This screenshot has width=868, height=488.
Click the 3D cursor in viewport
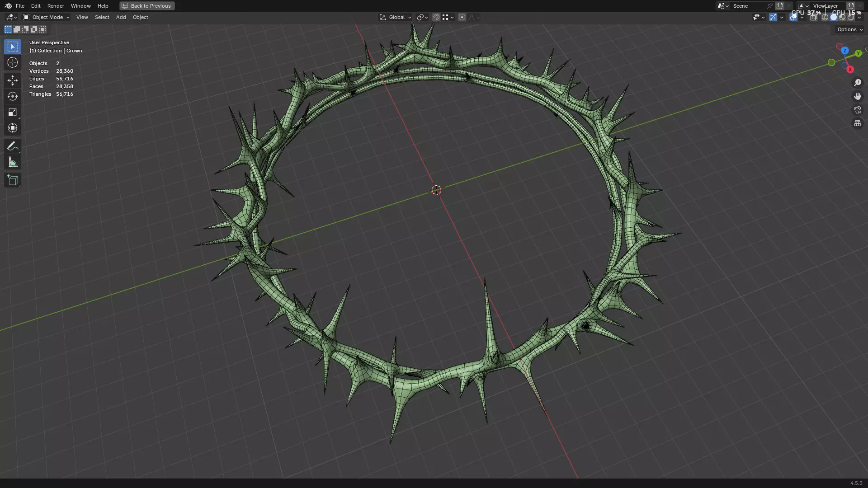(x=436, y=190)
